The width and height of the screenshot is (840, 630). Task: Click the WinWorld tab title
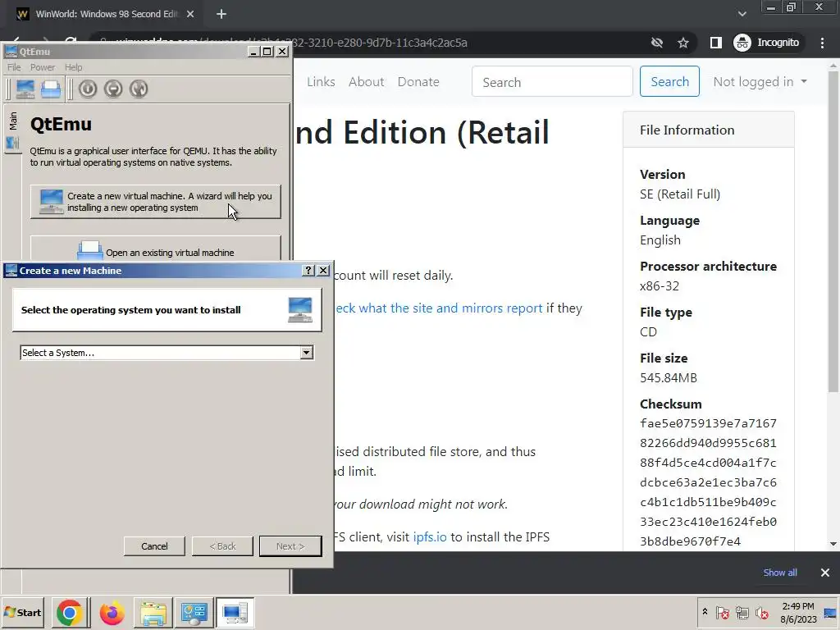[107, 15]
